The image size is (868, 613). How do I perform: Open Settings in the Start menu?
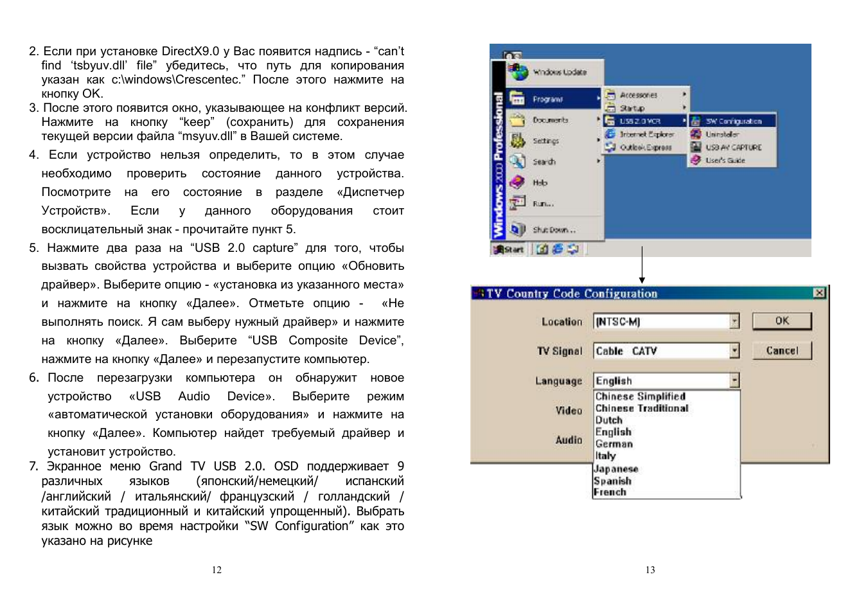click(x=554, y=141)
